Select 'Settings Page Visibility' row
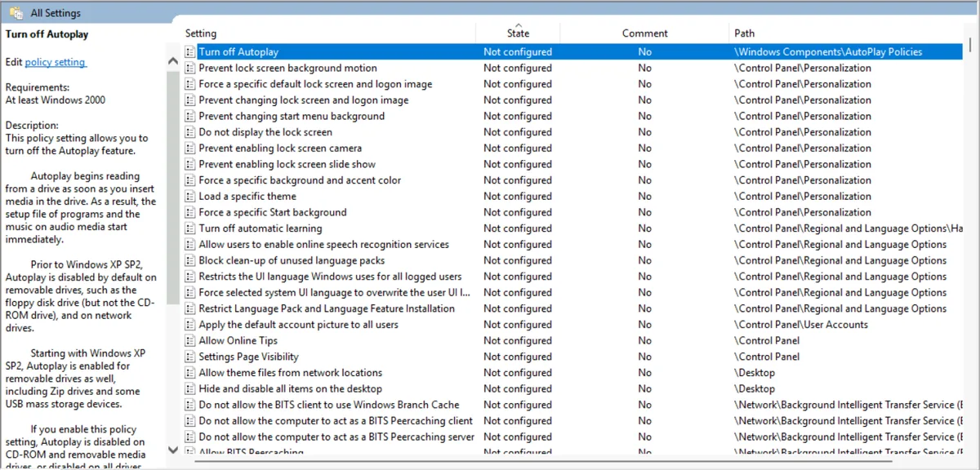 (x=573, y=357)
